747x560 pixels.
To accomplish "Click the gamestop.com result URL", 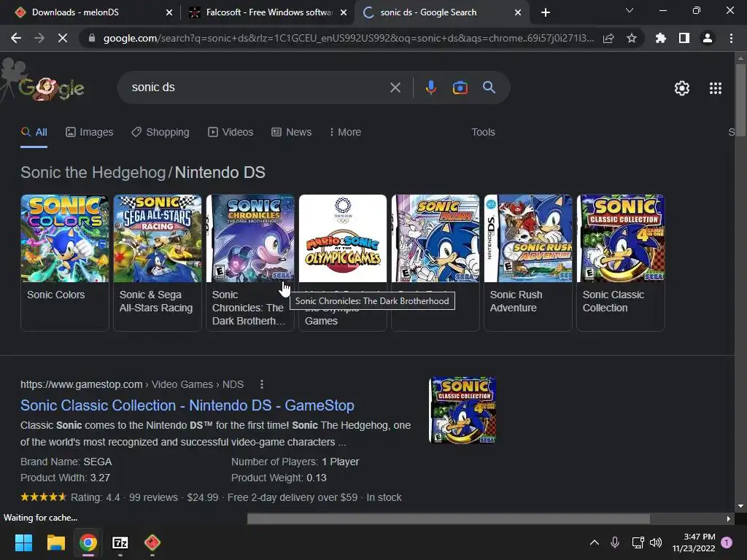I will (132, 384).
